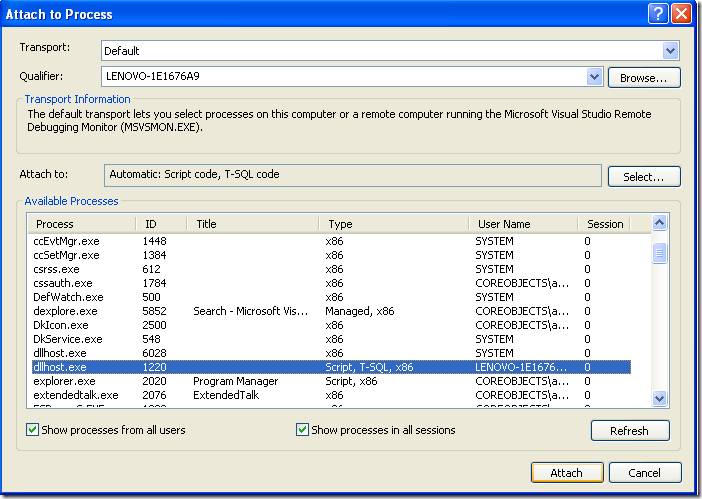Click the 'Script, x86' type cell

coord(351,381)
